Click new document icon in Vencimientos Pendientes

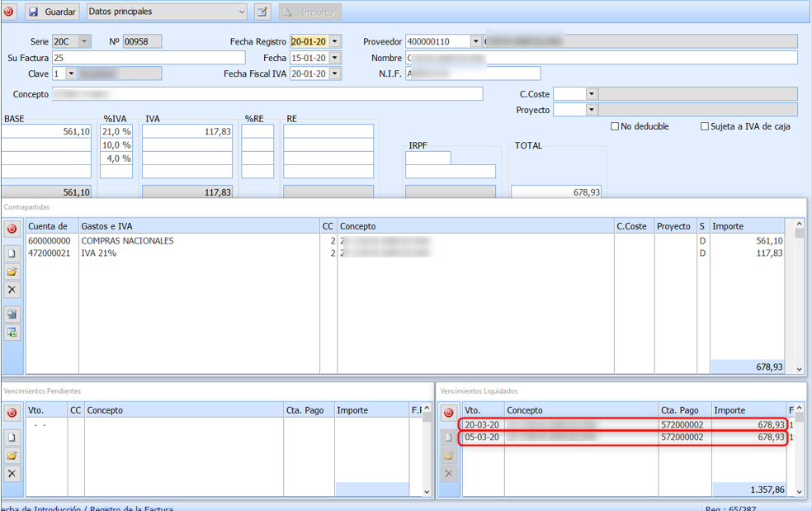click(12, 438)
